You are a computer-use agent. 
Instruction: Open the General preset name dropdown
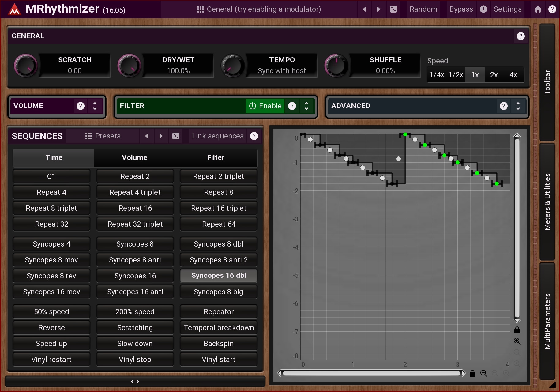[259, 9]
